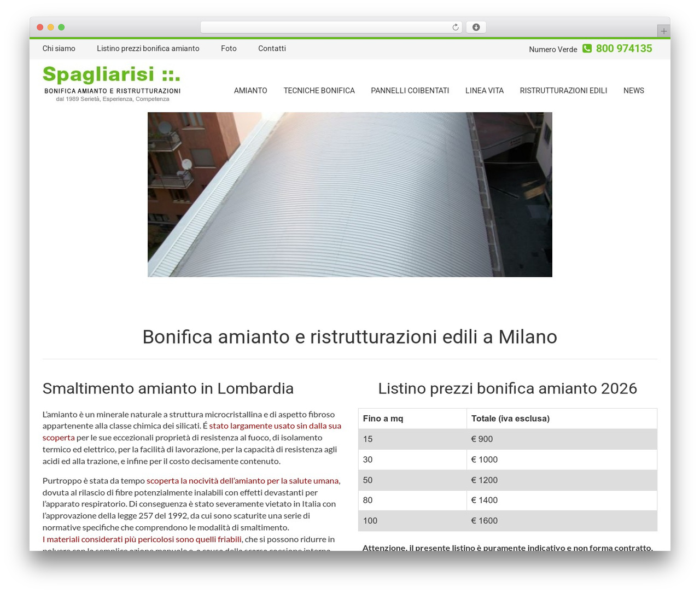Open the Contatti page
This screenshot has width=700, height=593.
(x=272, y=49)
